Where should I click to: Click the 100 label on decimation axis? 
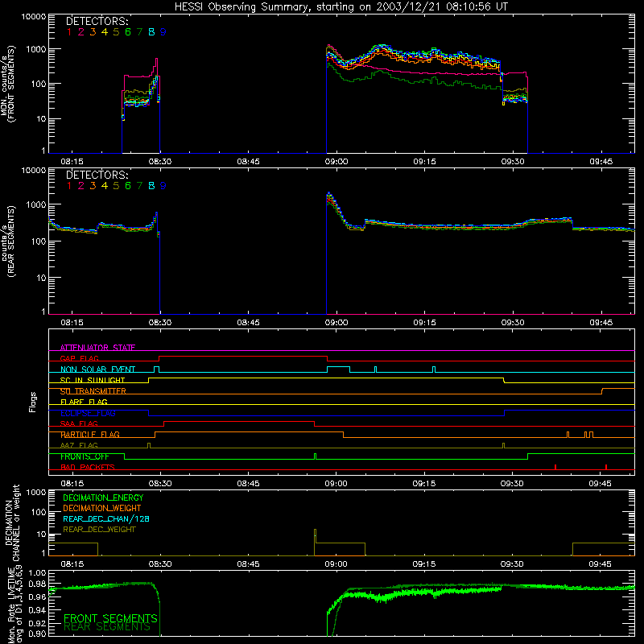click(x=39, y=512)
